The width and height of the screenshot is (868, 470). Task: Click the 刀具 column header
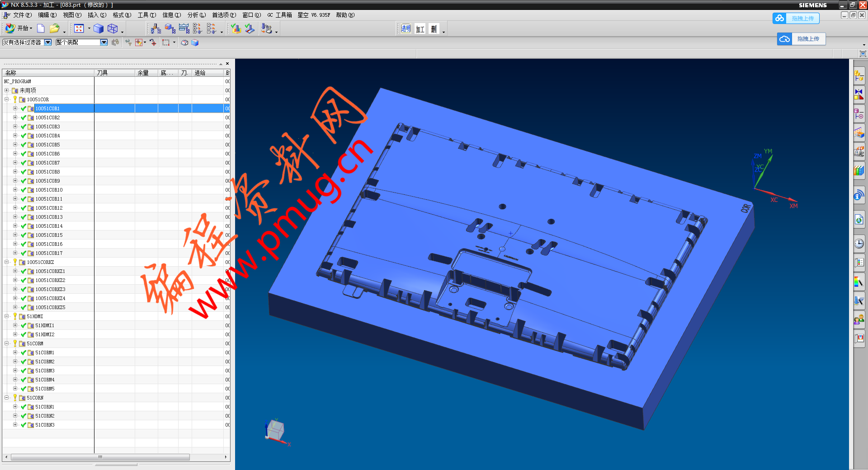(x=114, y=73)
